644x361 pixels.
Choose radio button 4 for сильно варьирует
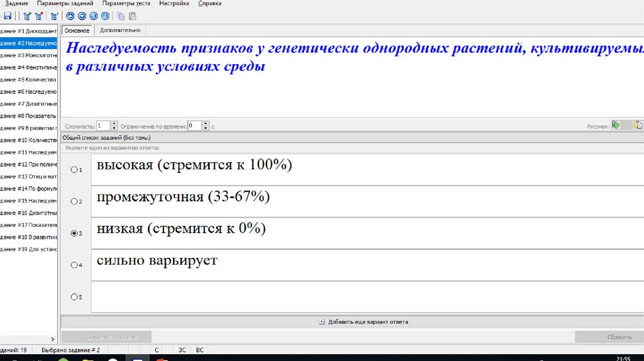tap(74, 265)
